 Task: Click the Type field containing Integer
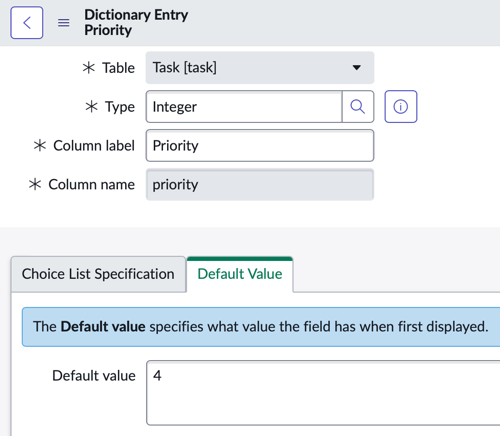click(244, 107)
